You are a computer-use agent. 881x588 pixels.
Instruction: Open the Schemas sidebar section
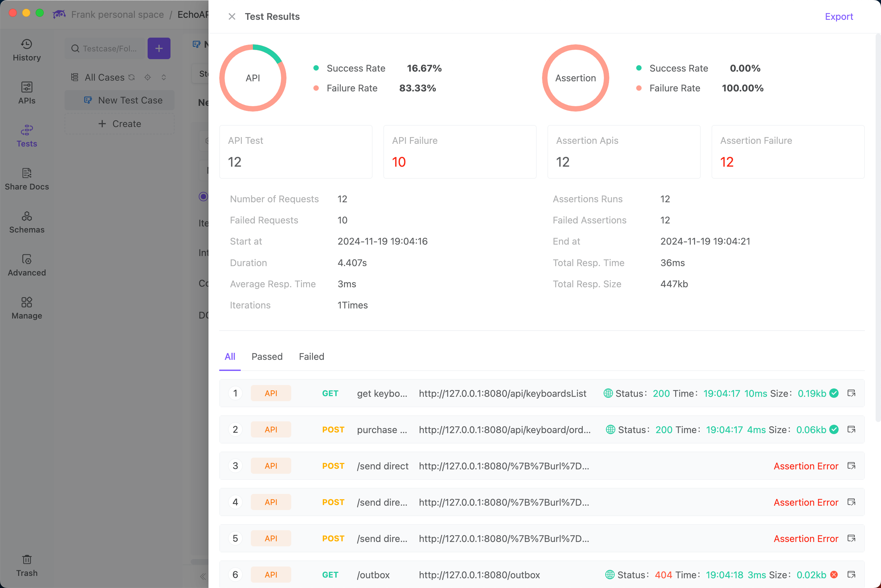27,223
